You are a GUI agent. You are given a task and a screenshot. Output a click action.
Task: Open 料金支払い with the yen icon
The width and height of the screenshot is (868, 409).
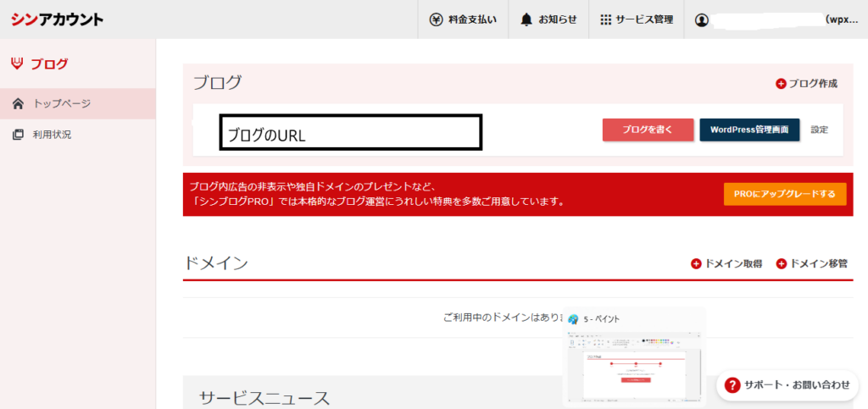tap(463, 19)
